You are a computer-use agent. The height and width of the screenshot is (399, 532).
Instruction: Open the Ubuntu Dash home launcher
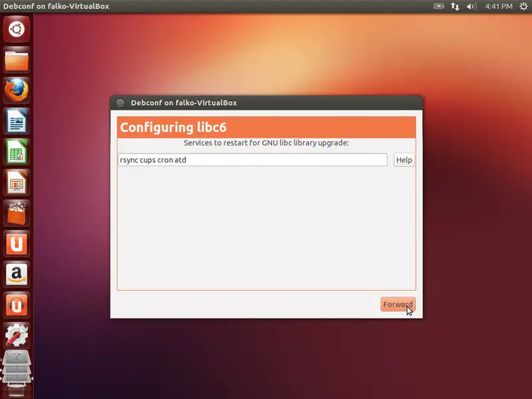(x=17, y=29)
